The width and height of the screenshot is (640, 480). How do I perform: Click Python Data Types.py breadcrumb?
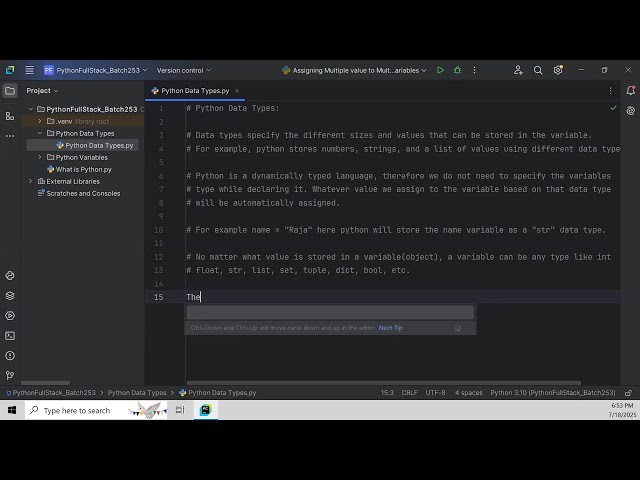point(218,393)
